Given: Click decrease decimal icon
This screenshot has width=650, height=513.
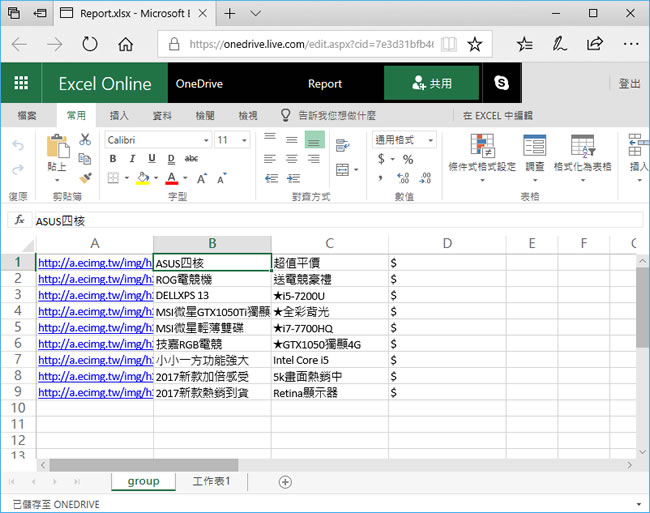Looking at the screenshot, I should tap(425, 178).
